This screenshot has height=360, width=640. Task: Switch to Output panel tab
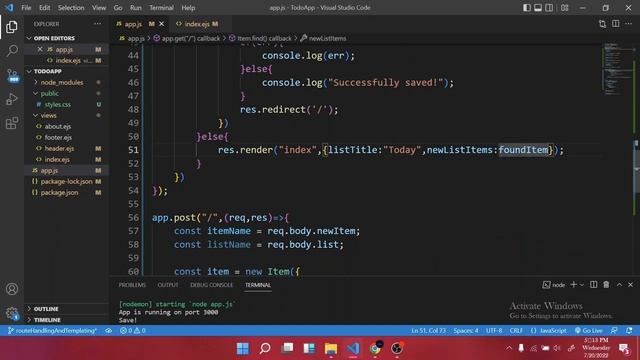click(x=168, y=285)
